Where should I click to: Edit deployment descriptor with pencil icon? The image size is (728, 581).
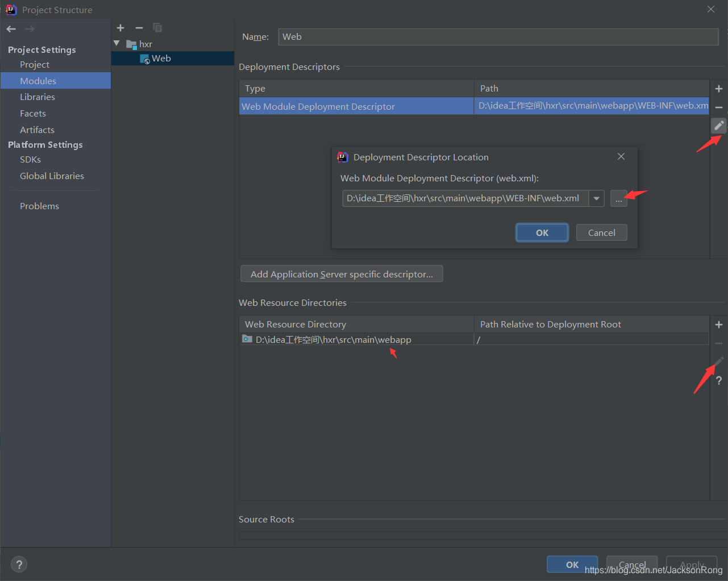[x=719, y=125]
